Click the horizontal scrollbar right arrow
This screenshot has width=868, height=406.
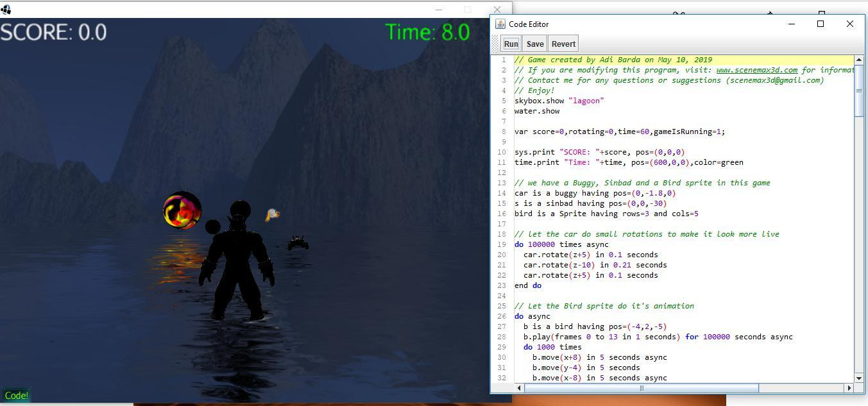849,387
